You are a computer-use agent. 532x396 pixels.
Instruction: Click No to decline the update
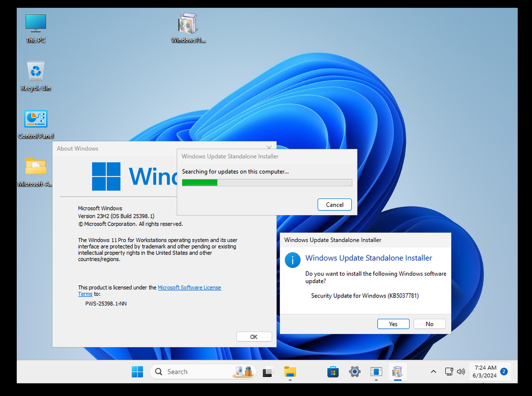[429, 324]
